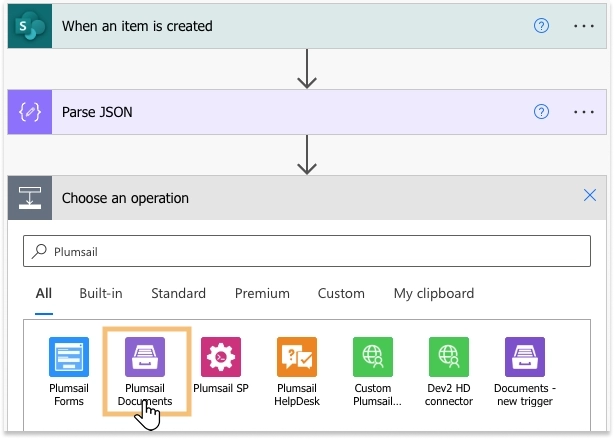Click the Plumsail search field
The height and width of the screenshot is (439, 614).
307,251
